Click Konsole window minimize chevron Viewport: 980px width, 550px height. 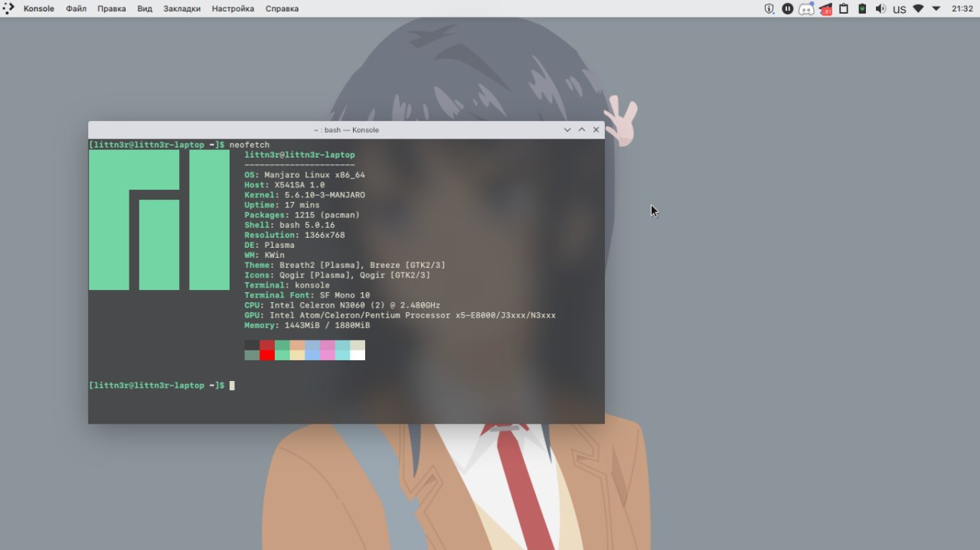[x=567, y=130]
